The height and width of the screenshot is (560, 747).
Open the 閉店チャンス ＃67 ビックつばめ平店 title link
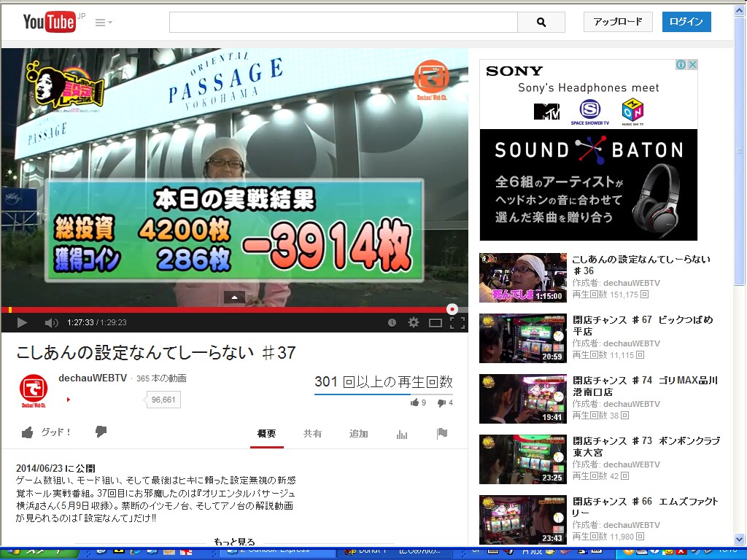click(643, 325)
